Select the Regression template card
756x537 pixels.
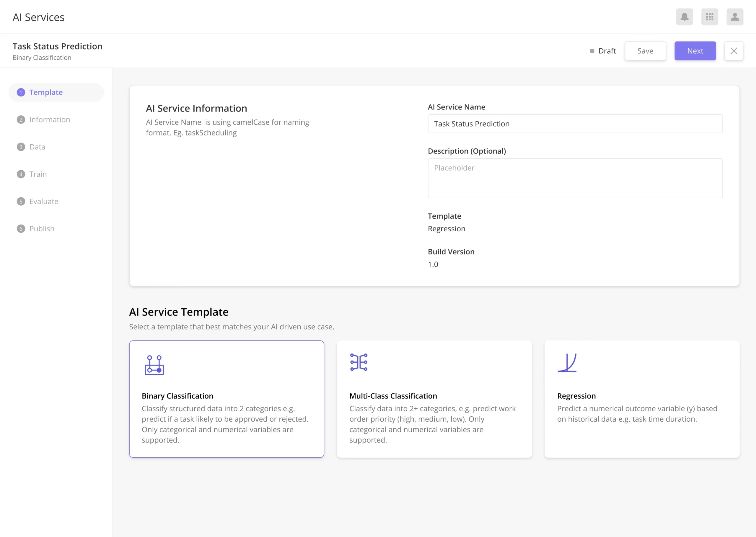642,399
